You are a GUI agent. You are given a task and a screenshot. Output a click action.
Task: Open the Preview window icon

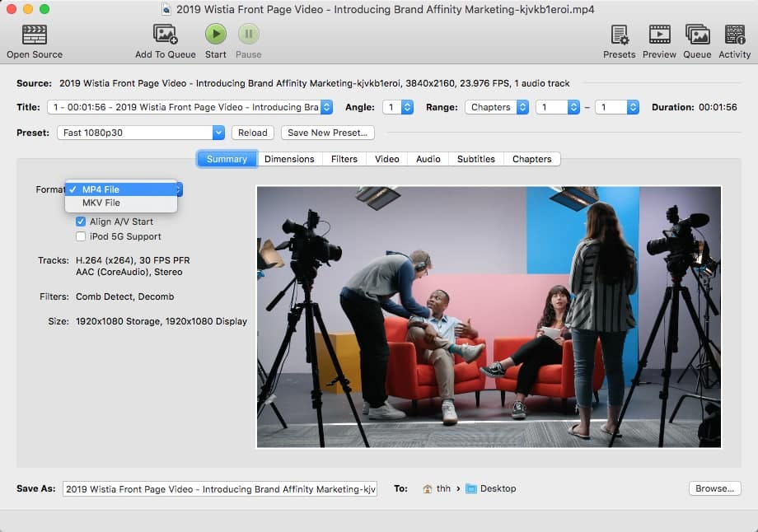659,35
